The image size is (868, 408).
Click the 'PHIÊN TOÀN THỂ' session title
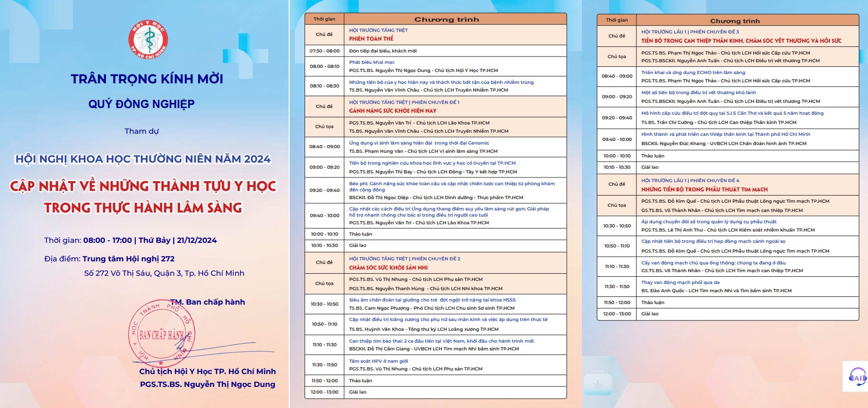tap(371, 39)
